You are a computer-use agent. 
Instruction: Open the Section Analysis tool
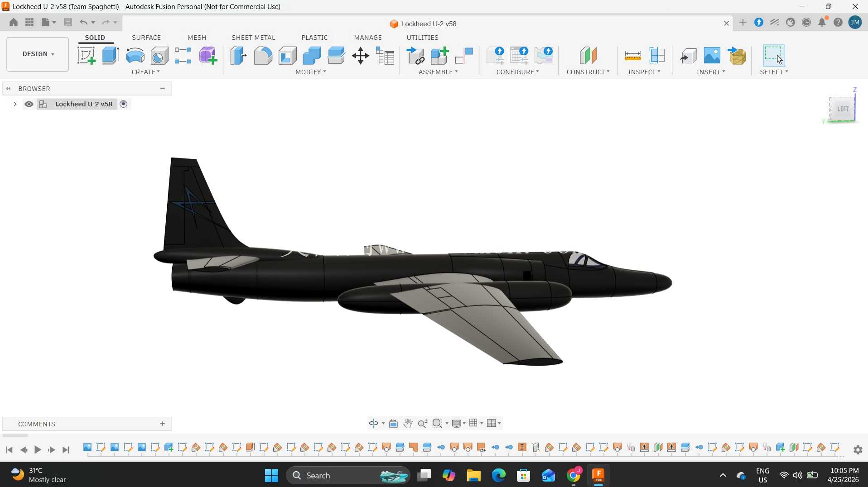point(657,56)
